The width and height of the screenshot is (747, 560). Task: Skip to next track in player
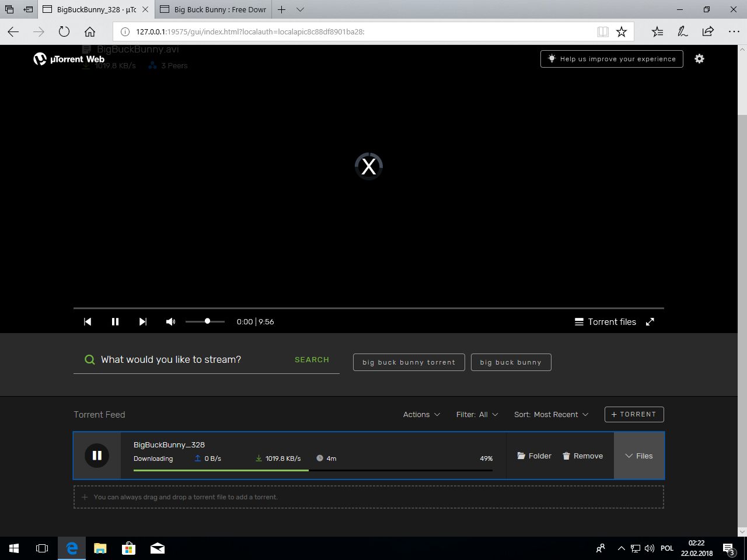coord(142,321)
